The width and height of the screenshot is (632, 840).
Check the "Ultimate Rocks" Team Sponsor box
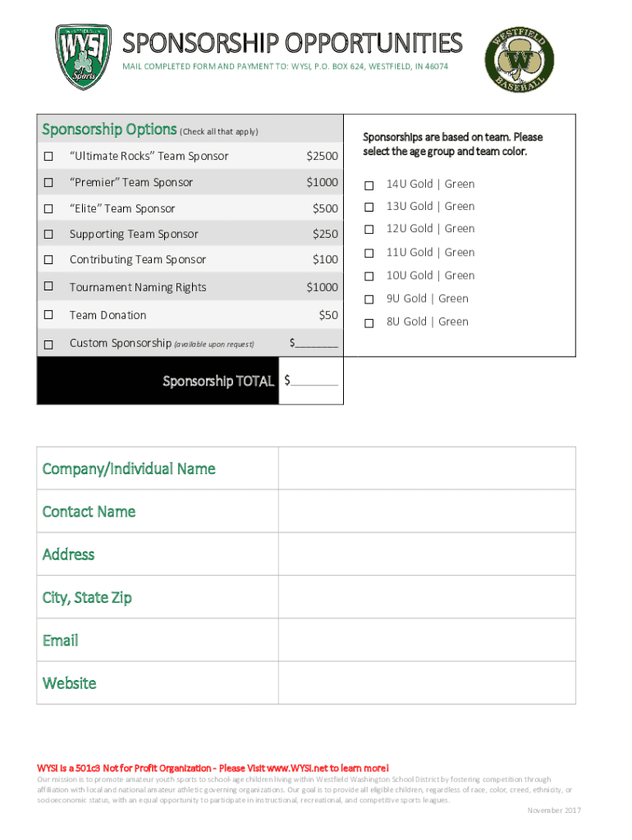(49, 156)
